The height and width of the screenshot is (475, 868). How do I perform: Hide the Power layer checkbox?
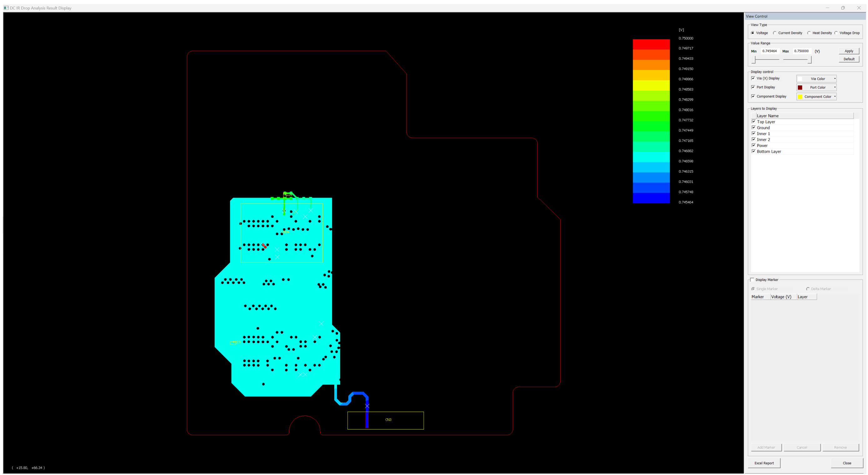pos(754,145)
